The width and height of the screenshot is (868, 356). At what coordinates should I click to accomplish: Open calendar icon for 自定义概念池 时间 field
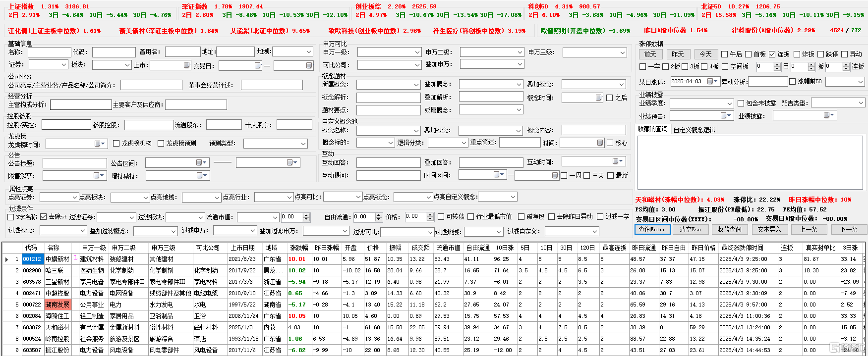coord(600,143)
